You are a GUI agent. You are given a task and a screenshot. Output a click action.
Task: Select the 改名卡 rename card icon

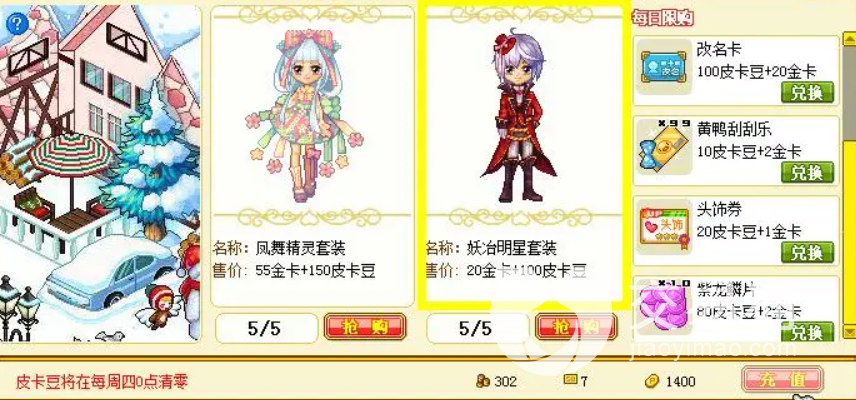click(x=664, y=67)
